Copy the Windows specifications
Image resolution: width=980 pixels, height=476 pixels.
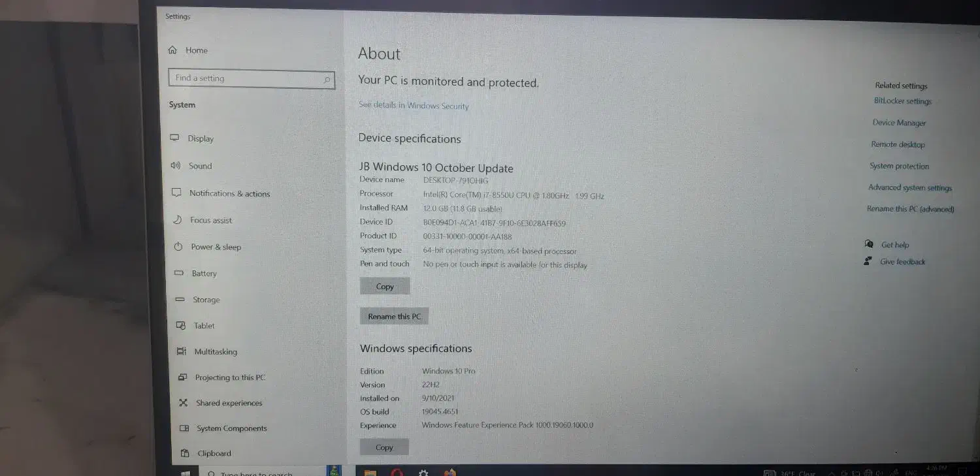384,447
